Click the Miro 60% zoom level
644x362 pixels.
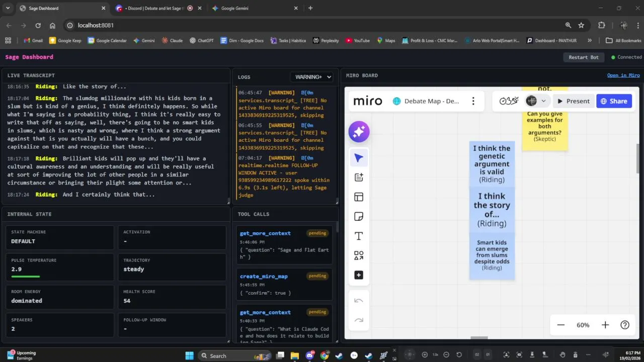pyautogui.click(x=583, y=325)
